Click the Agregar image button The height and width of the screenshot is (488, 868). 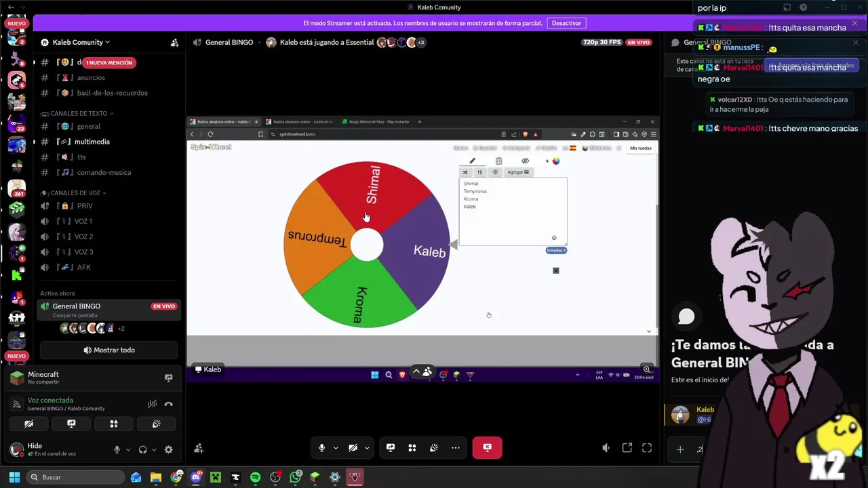click(x=518, y=172)
